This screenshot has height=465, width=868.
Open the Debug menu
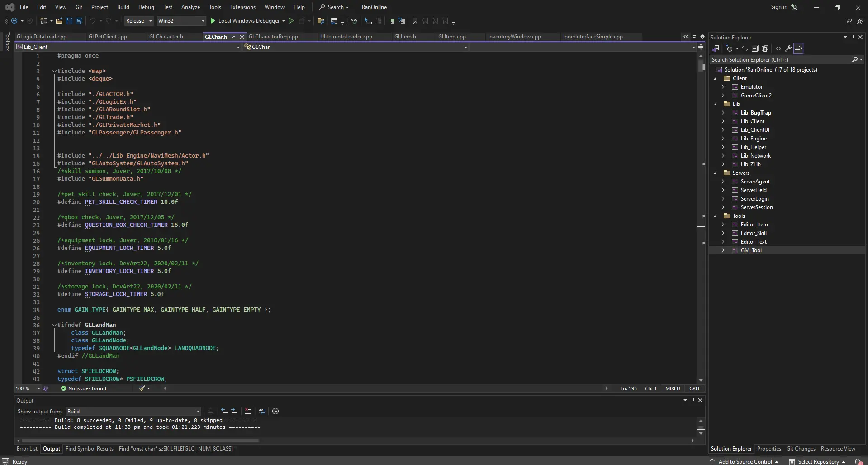(146, 7)
